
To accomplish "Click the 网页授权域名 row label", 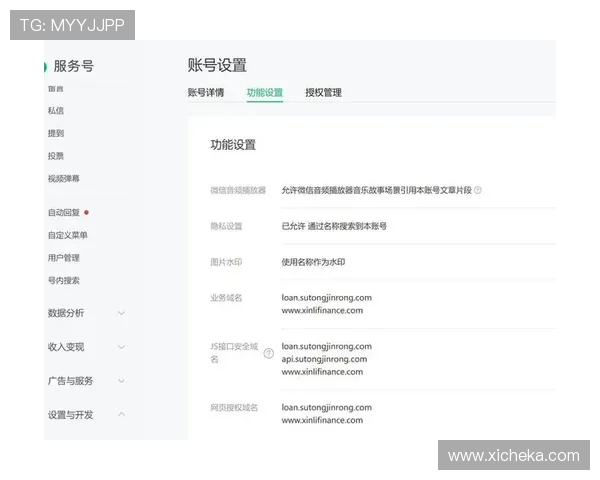I will click(234, 407).
